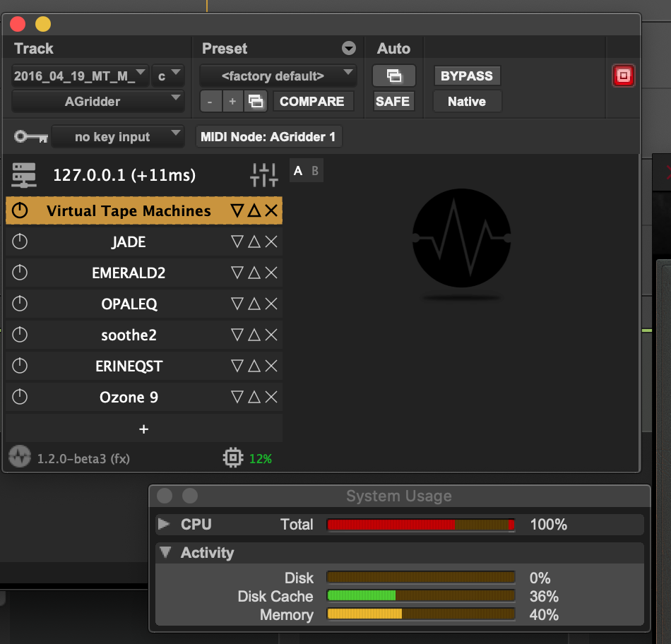Click next preset plus button
Image resolution: width=671 pixels, height=644 pixels.
pos(232,102)
